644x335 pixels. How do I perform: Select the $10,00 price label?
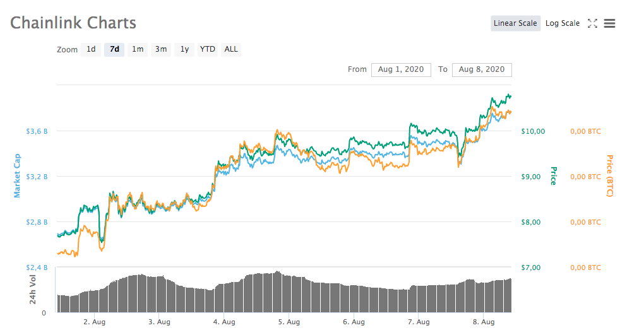pos(533,131)
